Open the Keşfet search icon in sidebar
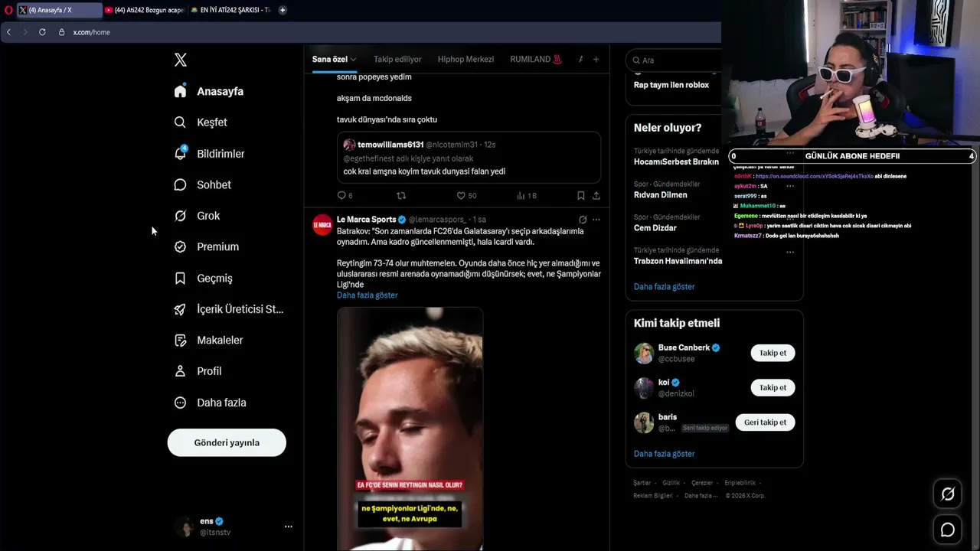The height and width of the screenshot is (551, 980). coord(180,122)
